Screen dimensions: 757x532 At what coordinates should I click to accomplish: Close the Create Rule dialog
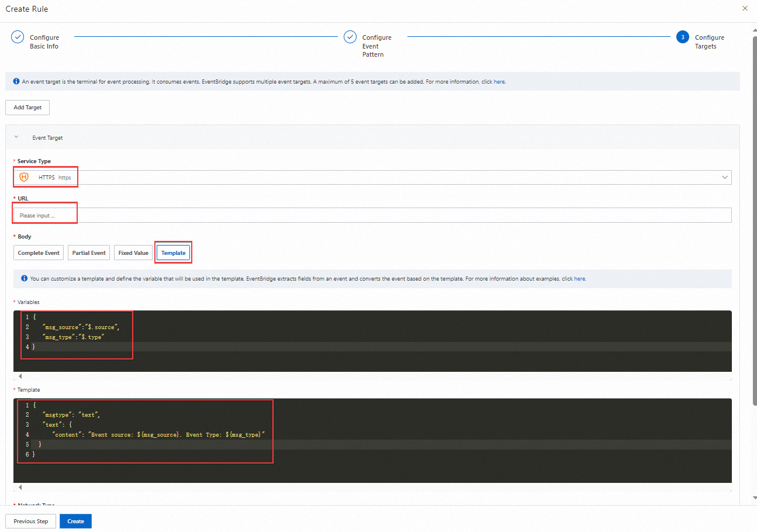coord(744,9)
